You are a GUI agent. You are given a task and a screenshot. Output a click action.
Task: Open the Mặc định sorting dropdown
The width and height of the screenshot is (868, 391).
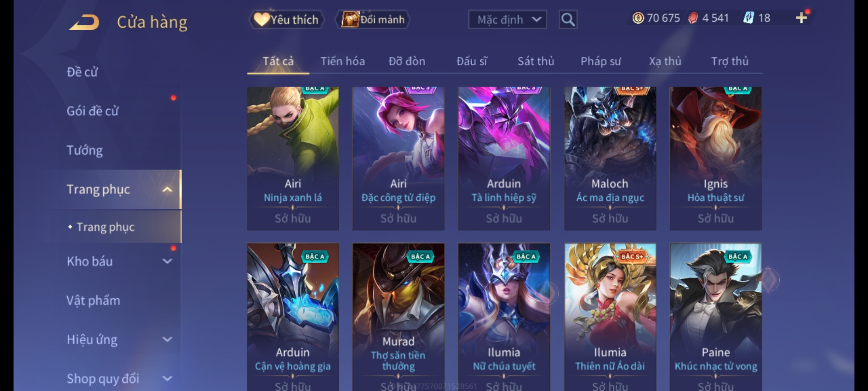coord(507,20)
